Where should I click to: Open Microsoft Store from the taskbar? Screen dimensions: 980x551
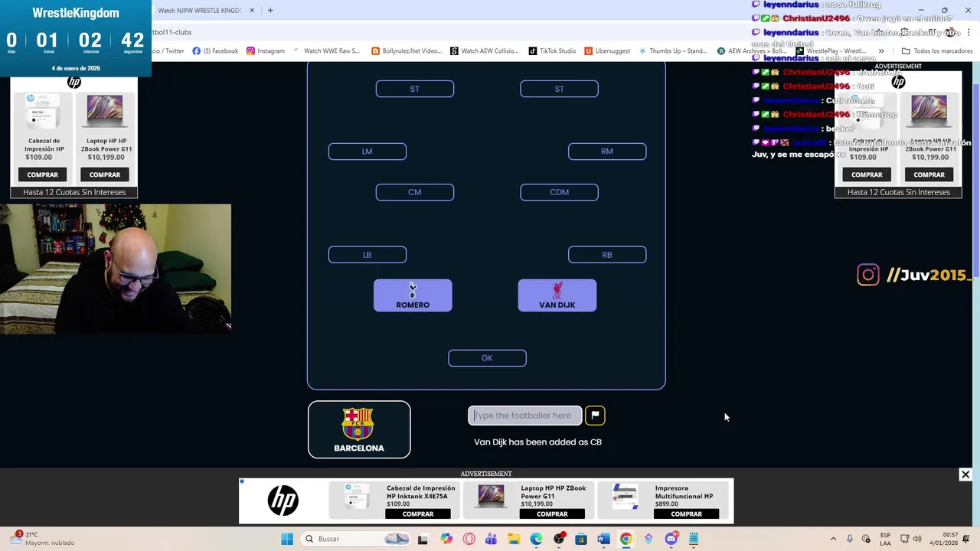pos(581,539)
